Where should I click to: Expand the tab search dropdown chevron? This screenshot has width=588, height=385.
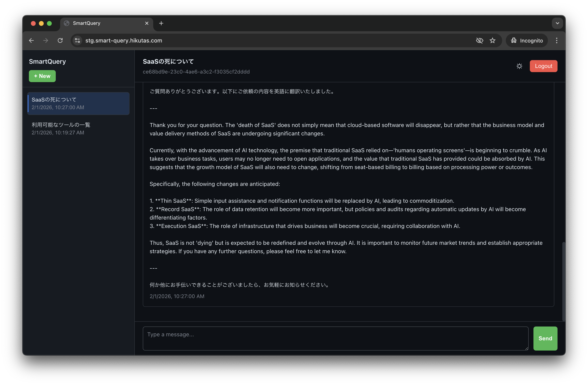[557, 23]
